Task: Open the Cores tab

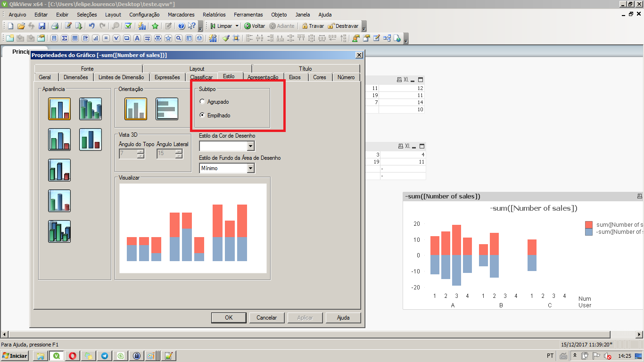Action: pos(320,77)
